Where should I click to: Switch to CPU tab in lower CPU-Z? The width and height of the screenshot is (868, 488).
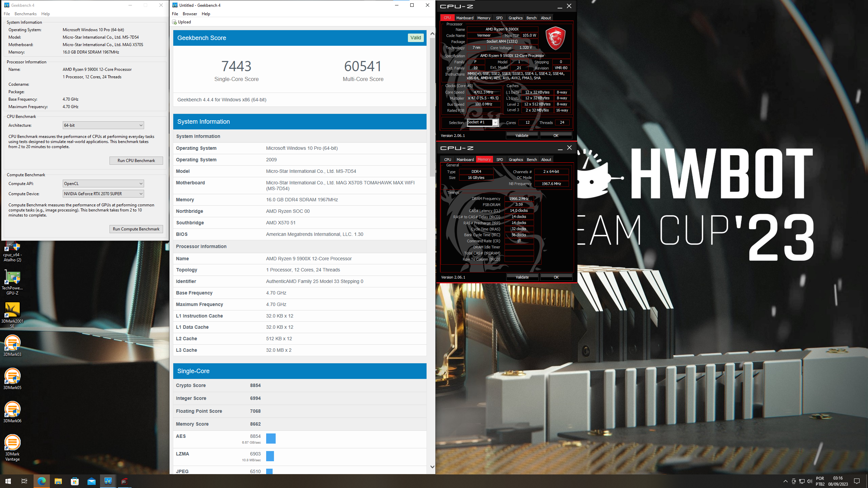pos(448,160)
